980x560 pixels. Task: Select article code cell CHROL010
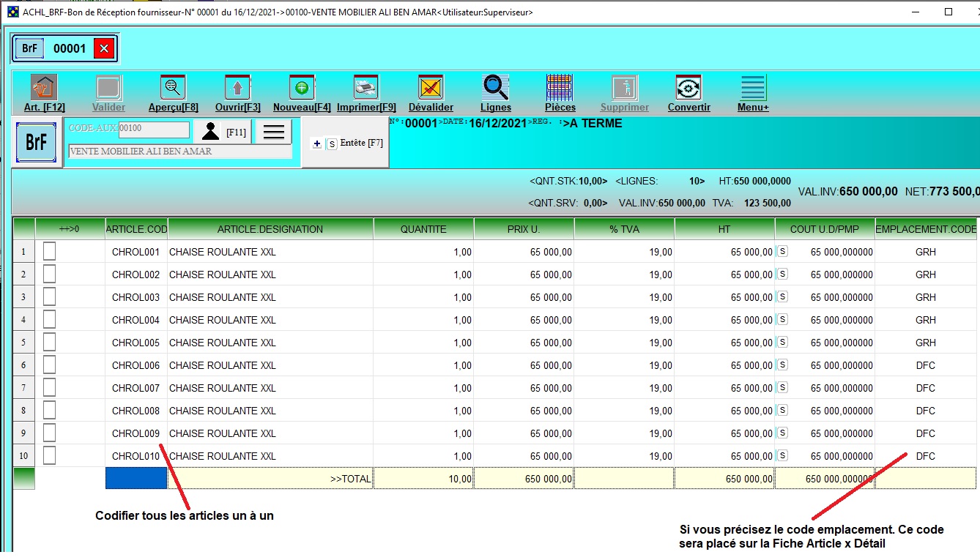click(x=136, y=456)
